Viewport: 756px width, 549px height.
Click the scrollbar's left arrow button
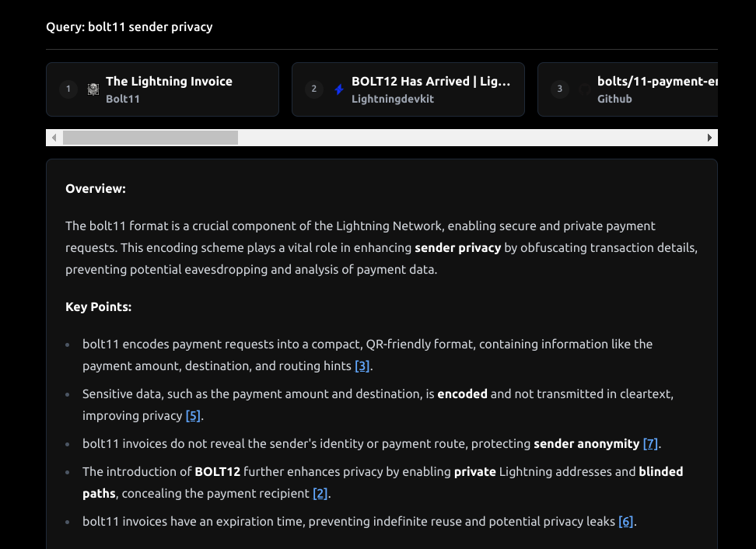(54, 138)
